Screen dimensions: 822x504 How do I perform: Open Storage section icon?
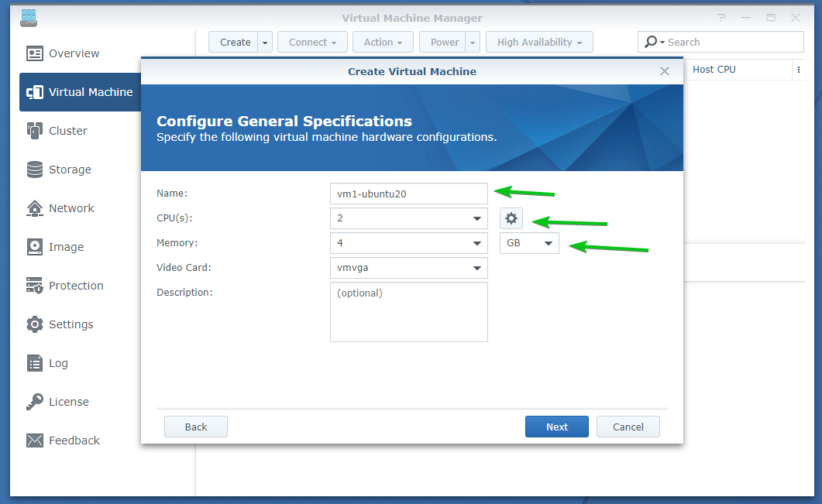[x=35, y=170]
